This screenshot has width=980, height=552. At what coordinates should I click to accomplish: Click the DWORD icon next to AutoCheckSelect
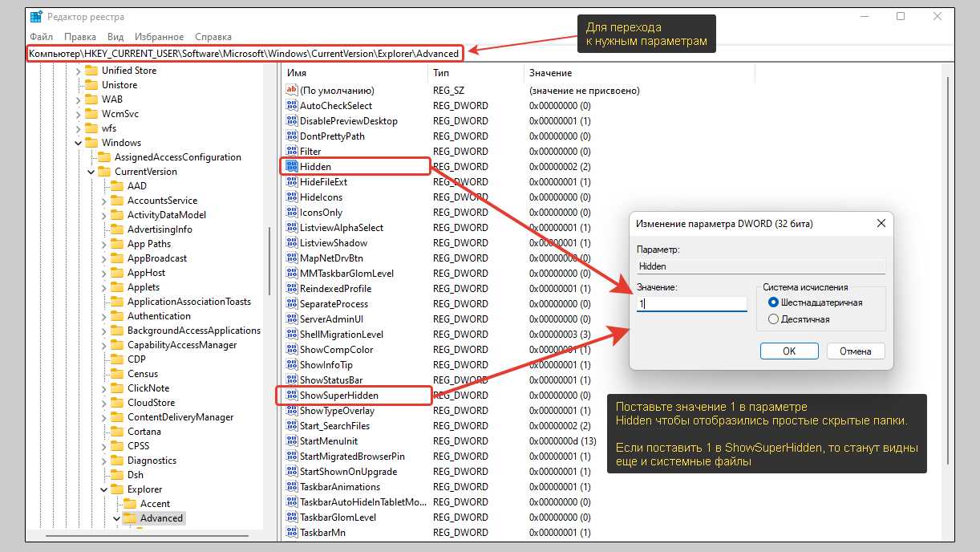click(x=292, y=106)
